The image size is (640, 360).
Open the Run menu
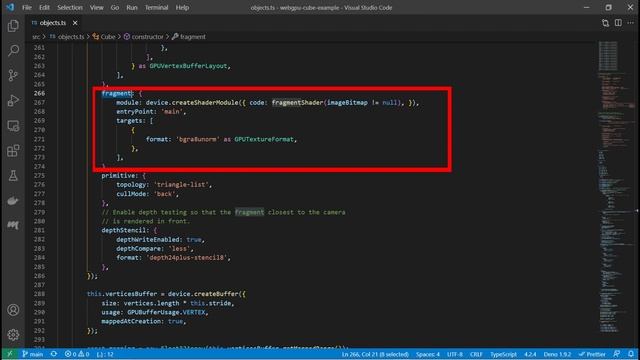pos(131,7)
